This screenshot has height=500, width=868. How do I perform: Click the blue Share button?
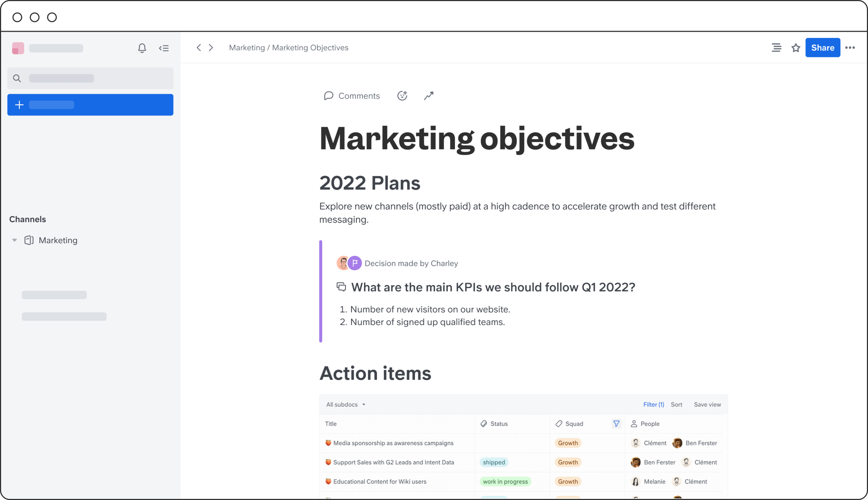(823, 48)
